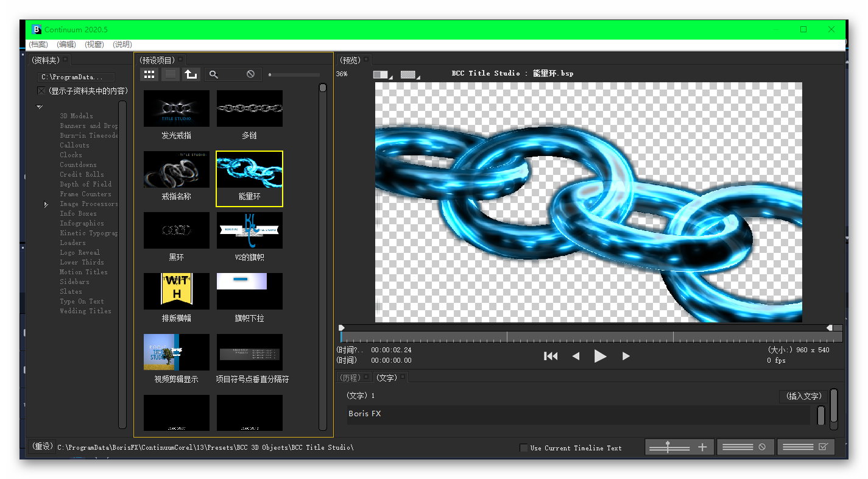Screen dimensions: 868x479
Task: Undock the 文字 tab panel
Action: [x=403, y=377]
